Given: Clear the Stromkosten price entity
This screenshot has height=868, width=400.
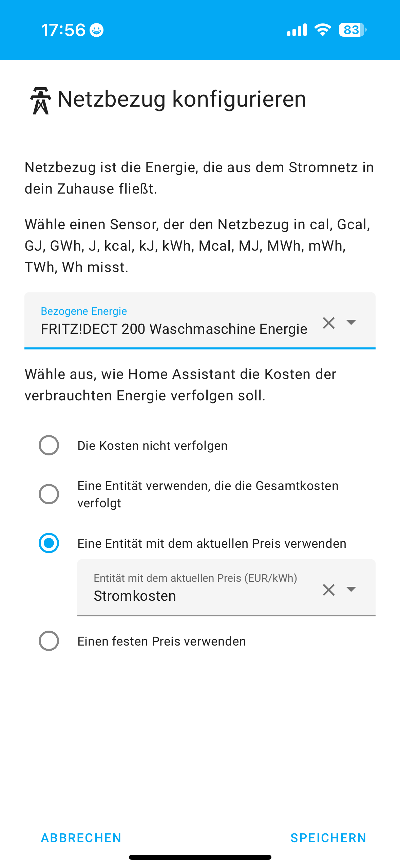Looking at the screenshot, I should pos(329,590).
